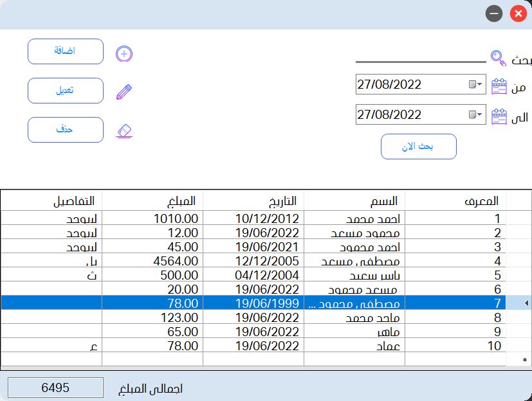Click the eraser delete icon
532x401 pixels.
(124, 131)
